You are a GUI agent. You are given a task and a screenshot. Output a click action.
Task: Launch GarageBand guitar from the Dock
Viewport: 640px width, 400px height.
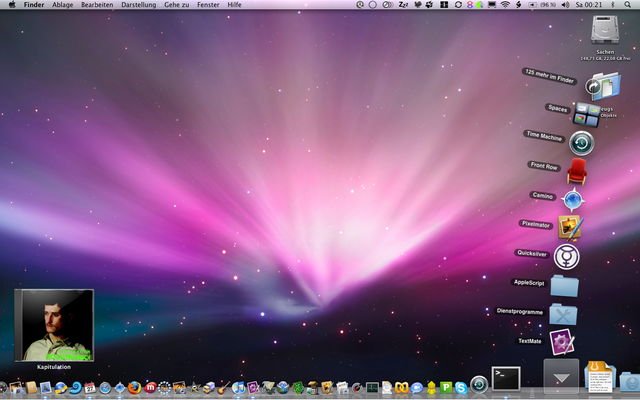[223, 387]
